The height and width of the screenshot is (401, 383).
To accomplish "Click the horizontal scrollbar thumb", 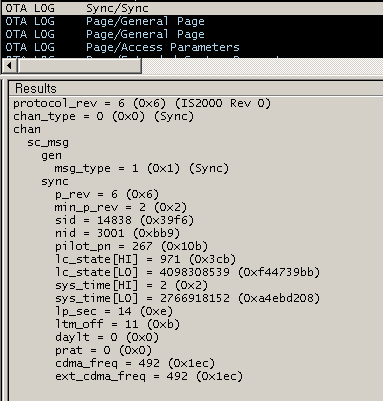I will [79, 66].
